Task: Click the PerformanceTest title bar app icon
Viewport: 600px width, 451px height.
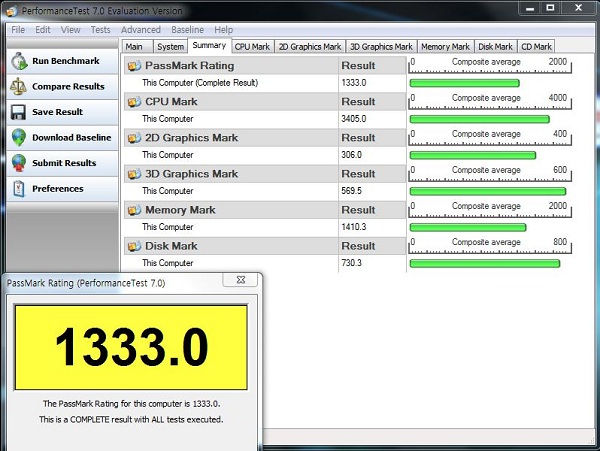Action: [x=11, y=11]
